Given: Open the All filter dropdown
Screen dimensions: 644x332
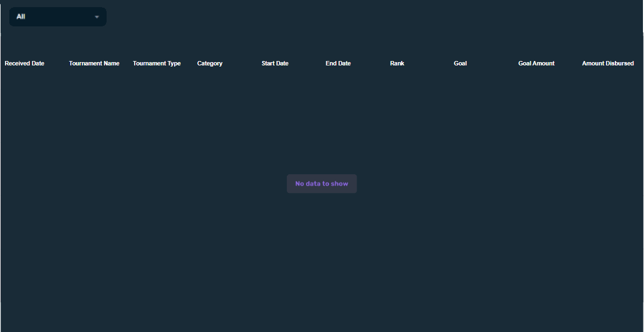Looking at the screenshot, I should (x=58, y=17).
